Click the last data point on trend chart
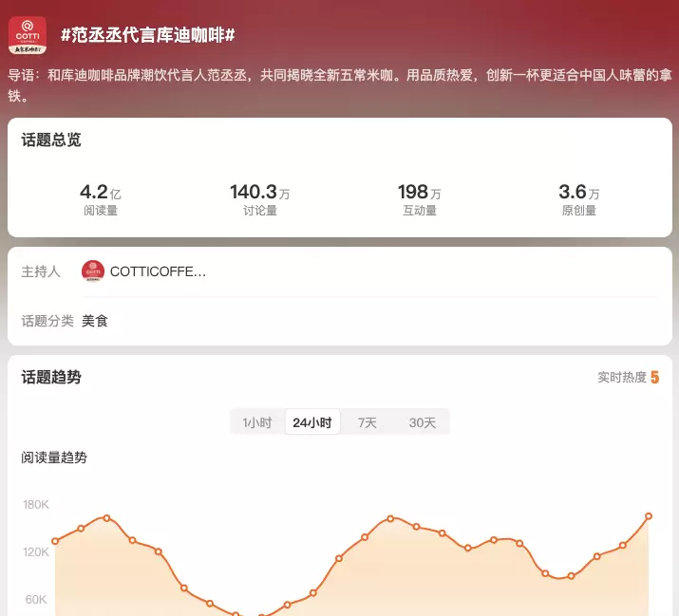Image resolution: width=679 pixels, height=616 pixels. click(649, 516)
